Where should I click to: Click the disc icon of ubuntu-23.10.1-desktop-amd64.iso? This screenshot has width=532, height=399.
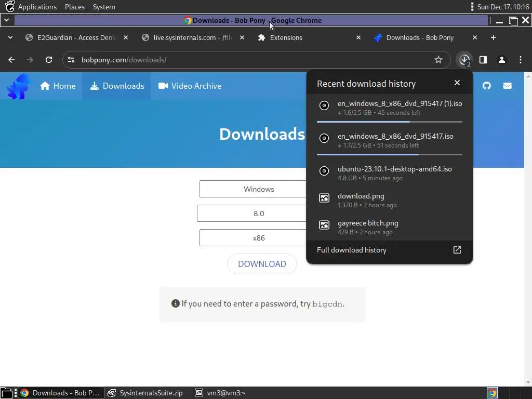tap(324, 170)
